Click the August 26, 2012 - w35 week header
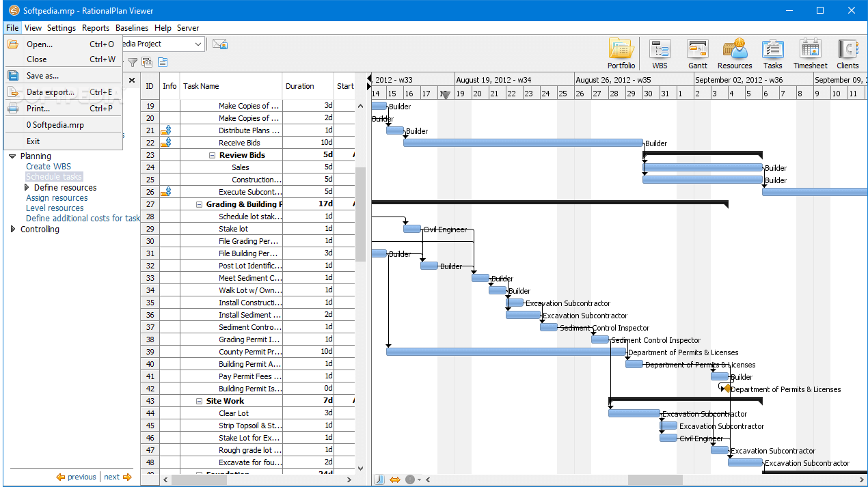The height and width of the screenshot is (487, 868). 634,80
